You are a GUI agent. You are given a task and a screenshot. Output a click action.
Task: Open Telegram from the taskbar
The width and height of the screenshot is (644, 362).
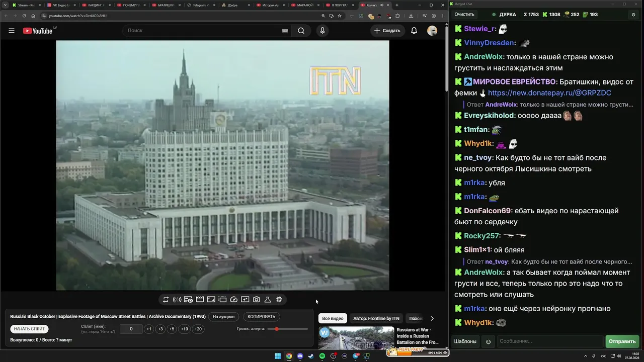[356, 356]
